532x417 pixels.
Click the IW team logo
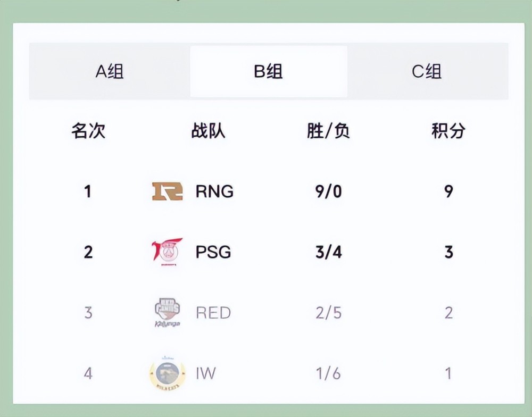click(167, 373)
